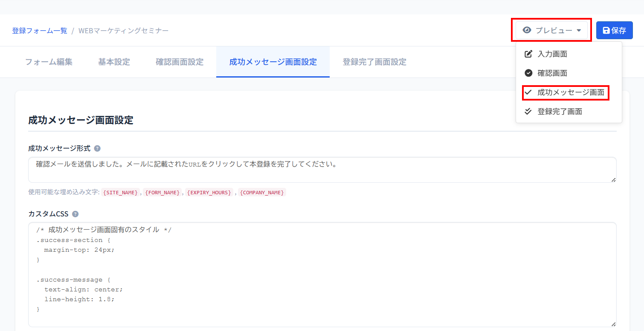
Task: Select 入力画面 from the preview menu
Action: coord(552,54)
